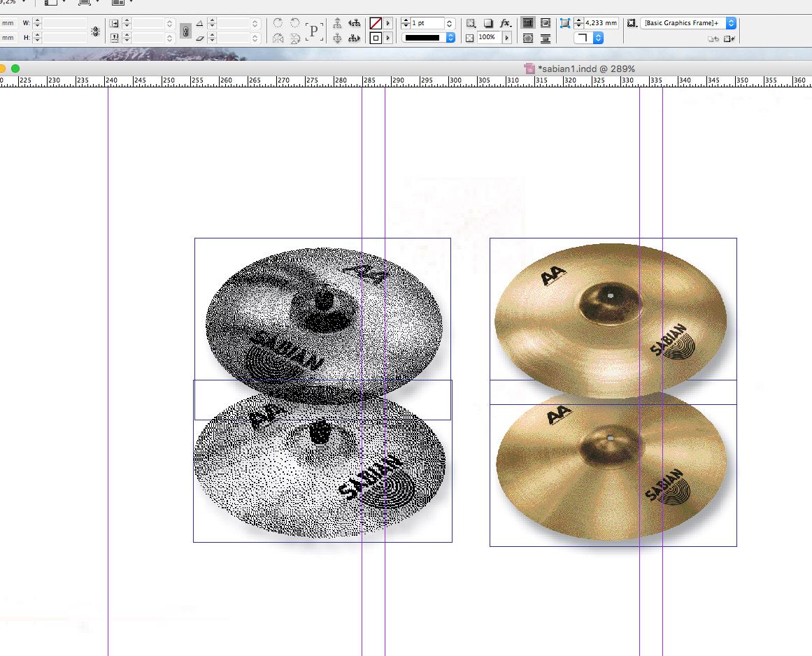
Task: Open the stroke type dropdown
Action: (x=450, y=38)
